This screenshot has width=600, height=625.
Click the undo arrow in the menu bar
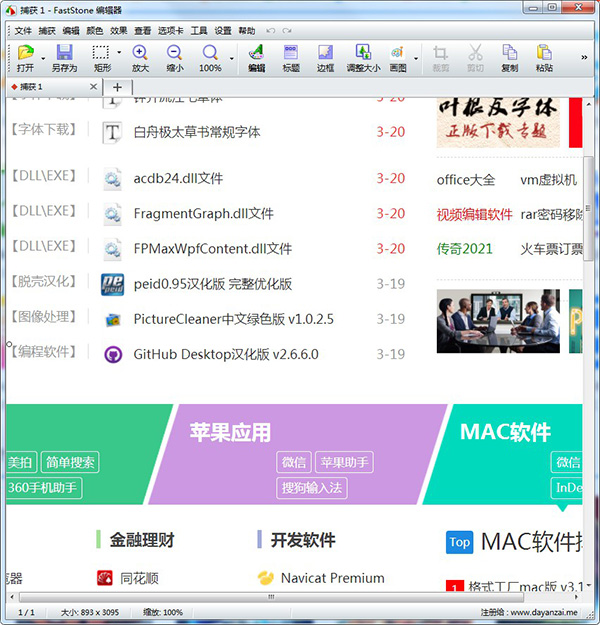pyautogui.click(x=271, y=31)
